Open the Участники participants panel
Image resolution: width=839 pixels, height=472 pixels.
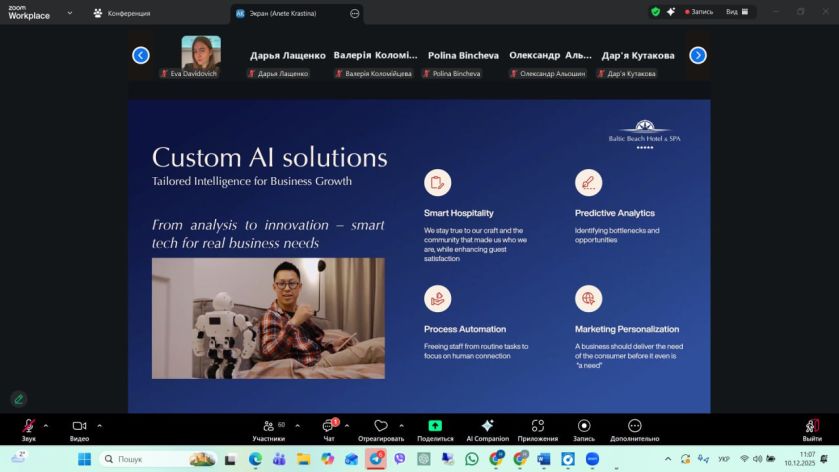(x=269, y=430)
